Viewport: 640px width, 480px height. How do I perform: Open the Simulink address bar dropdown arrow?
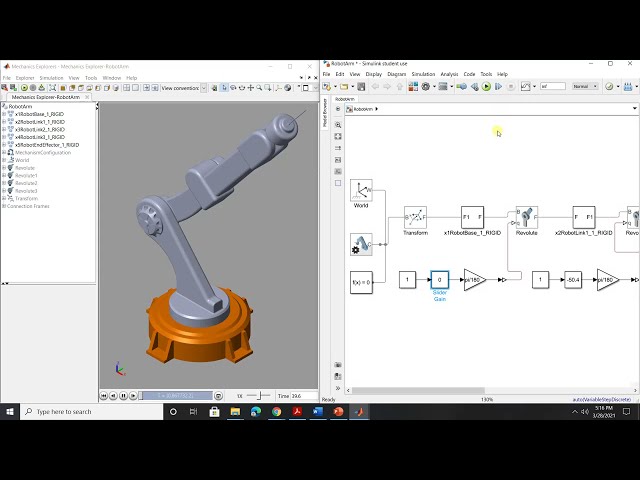(x=634, y=109)
